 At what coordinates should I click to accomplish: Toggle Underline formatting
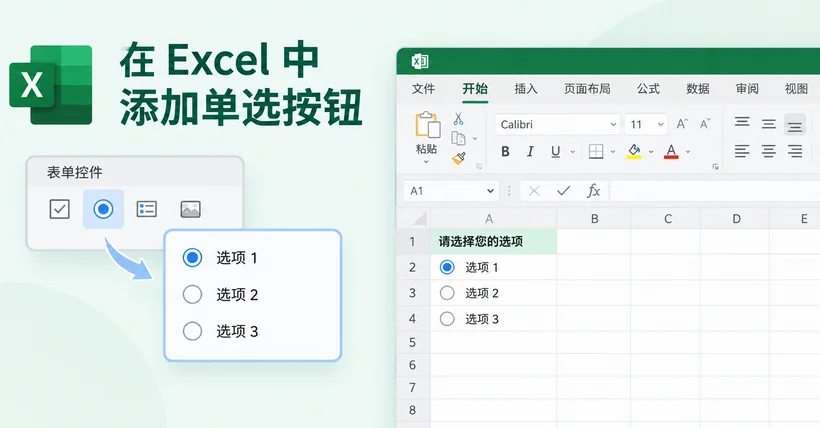[x=555, y=152]
